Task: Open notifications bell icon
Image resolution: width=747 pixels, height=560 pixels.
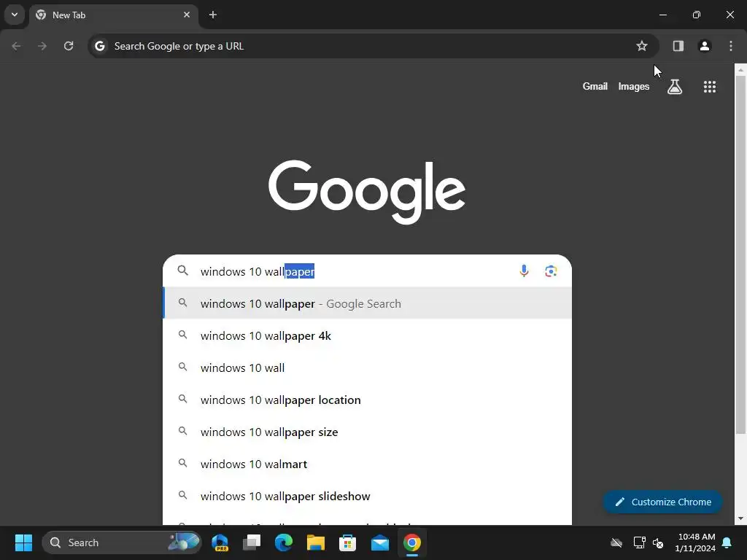Action: pyautogui.click(x=727, y=542)
